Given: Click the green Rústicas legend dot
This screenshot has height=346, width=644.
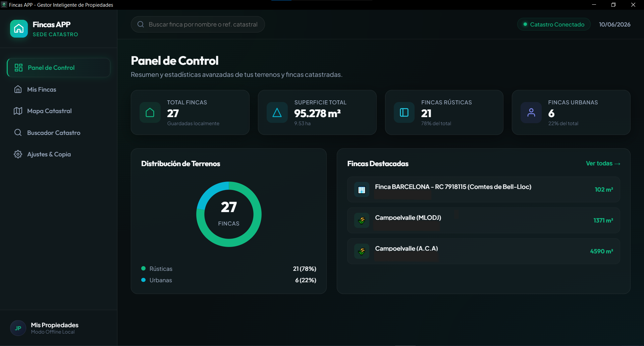Looking at the screenshot, I should coord(144,268).
